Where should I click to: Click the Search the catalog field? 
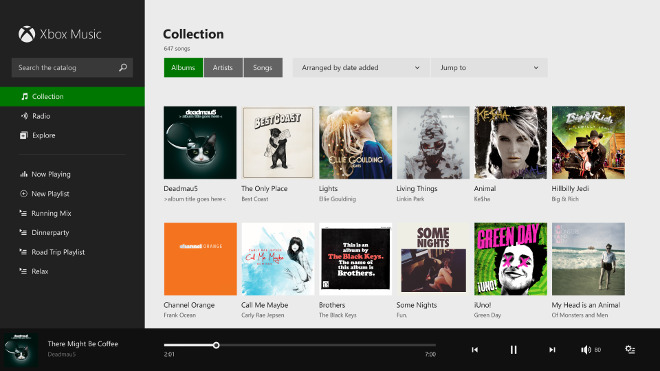(72, 67)
